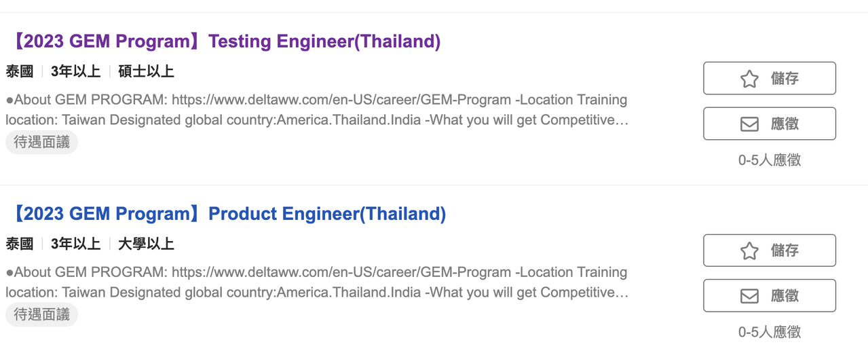This screenshot has height=351, width=868.
Task: Click 0-5人應徵 count for Testing Engineer job
Action: pos(770,160)
